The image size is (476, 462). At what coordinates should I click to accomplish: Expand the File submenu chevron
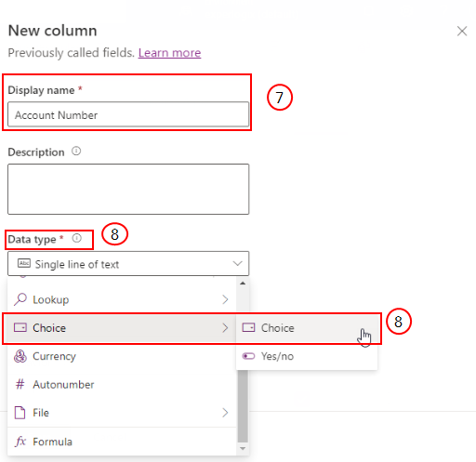coord(225,413)
